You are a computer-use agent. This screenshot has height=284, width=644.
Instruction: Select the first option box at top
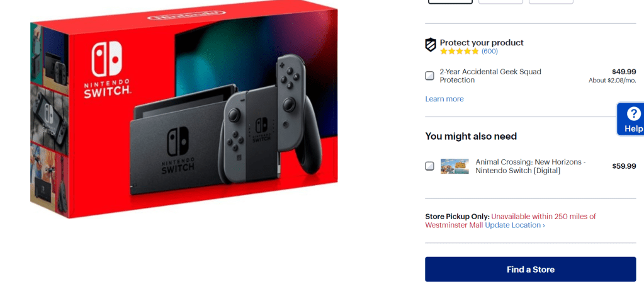451,2
